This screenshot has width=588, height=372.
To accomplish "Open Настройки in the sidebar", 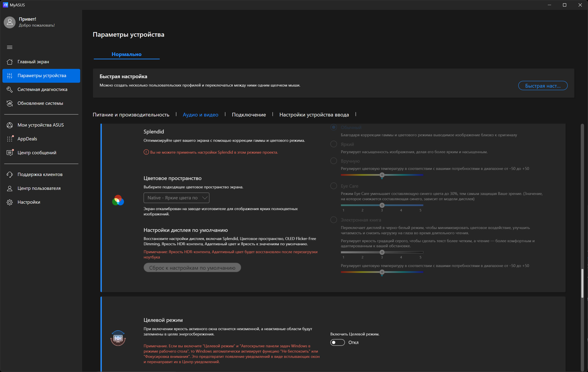I will point(41,202).
